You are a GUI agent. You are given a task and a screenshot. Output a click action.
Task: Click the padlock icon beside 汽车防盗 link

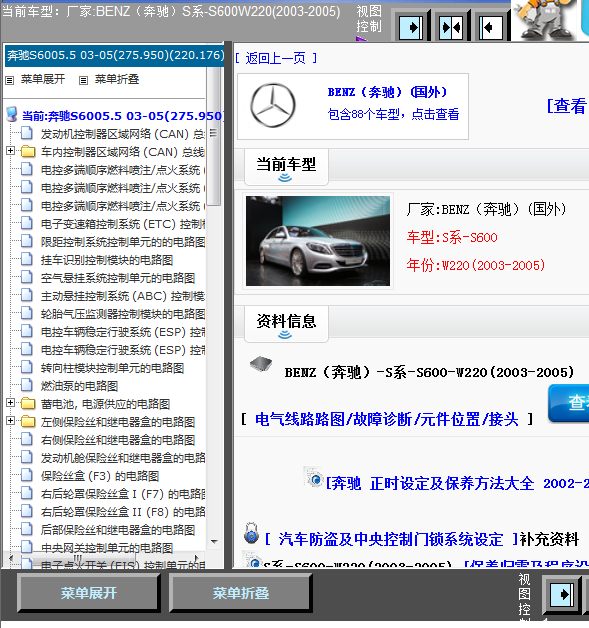tap(251, 533)
